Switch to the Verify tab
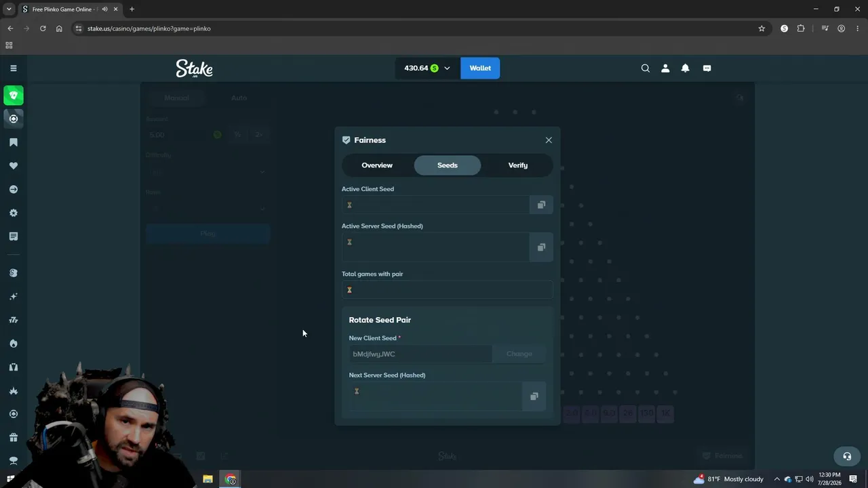 [x=518, y=165]
